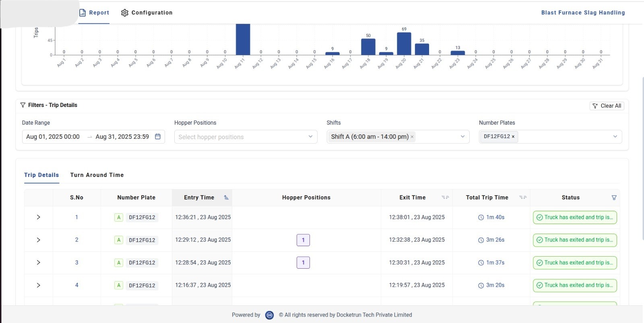
Task: Click the Exit Time sort arrows
Action: [445, 198]
